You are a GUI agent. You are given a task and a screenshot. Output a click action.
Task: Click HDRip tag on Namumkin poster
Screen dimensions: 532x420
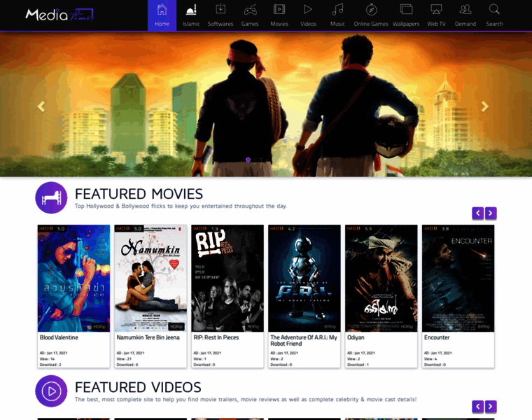click(176, 327)
